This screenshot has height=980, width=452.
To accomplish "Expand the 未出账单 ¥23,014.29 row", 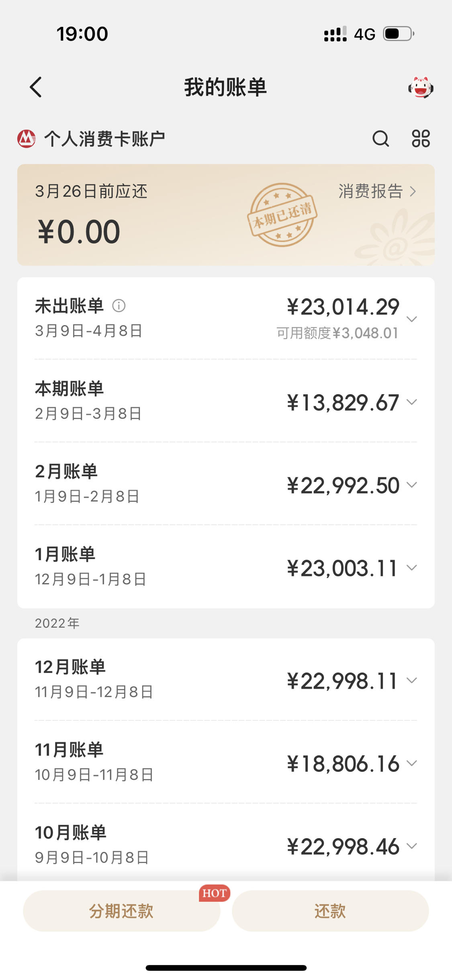I will point(226,318).
